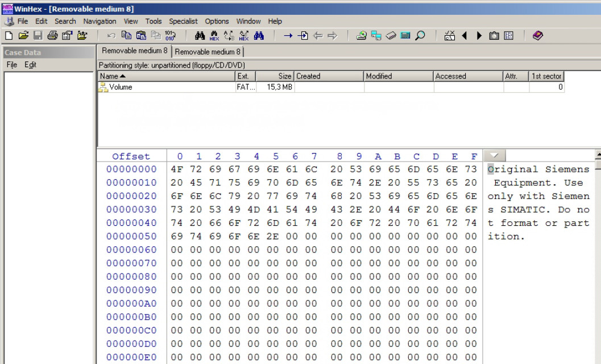Click the magnifying glass toolbar icon
The image size is (601, 364).
[420, 36]
